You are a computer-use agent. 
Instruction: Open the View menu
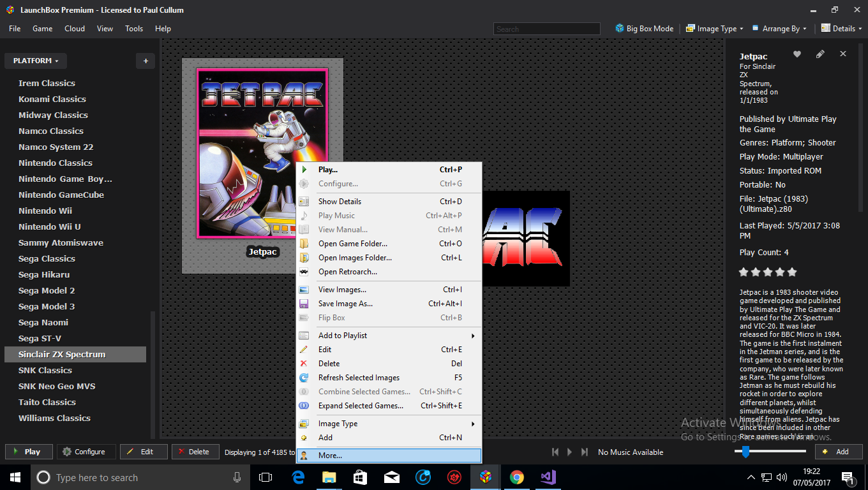[105, 29]
